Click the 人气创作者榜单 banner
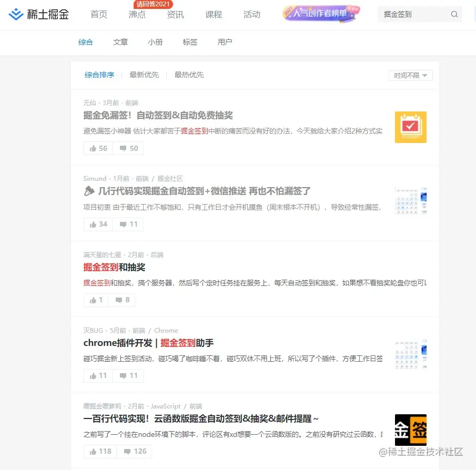The image size is (476, 470). click(321, 14)
